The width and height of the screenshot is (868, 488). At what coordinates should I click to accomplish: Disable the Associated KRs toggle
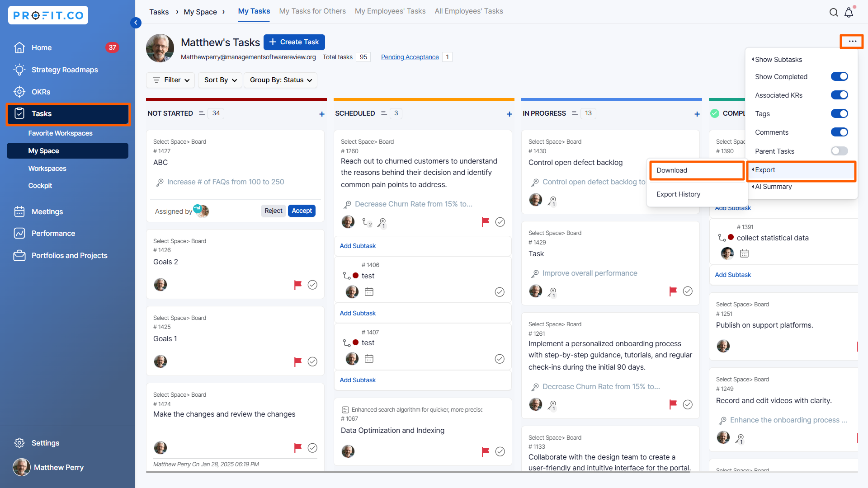(839, 95)
